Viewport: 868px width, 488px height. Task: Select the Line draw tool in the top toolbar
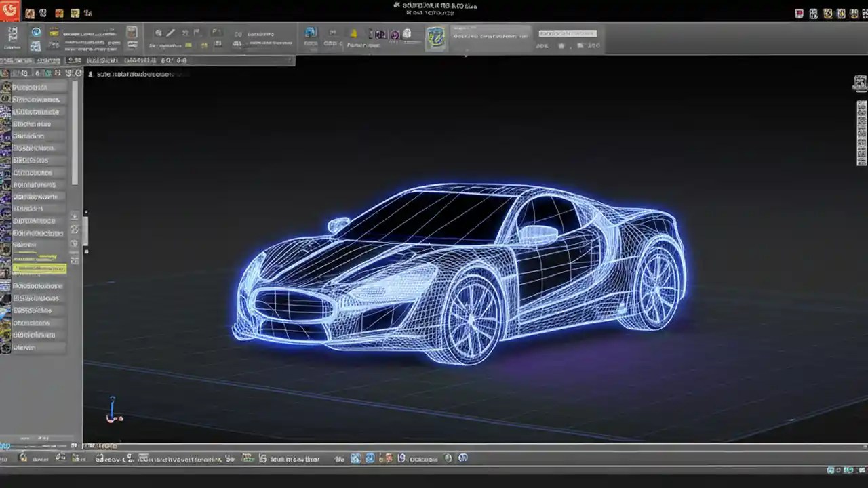click(x=171, y=33)
